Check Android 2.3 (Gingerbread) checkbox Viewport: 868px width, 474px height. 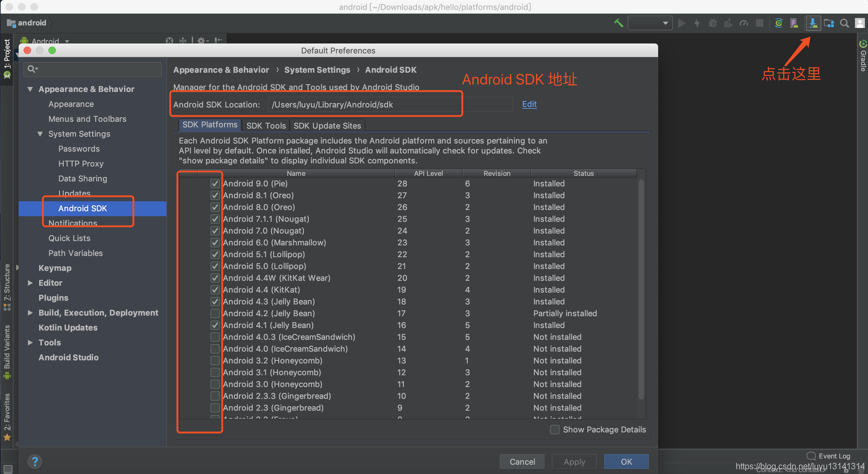click(x=215, y=408)
